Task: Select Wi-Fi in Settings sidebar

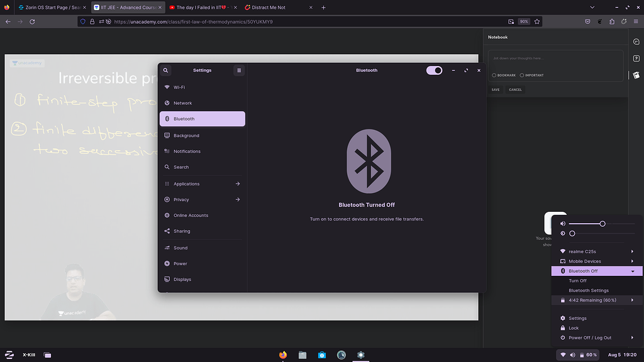Action: click(182, 87)
